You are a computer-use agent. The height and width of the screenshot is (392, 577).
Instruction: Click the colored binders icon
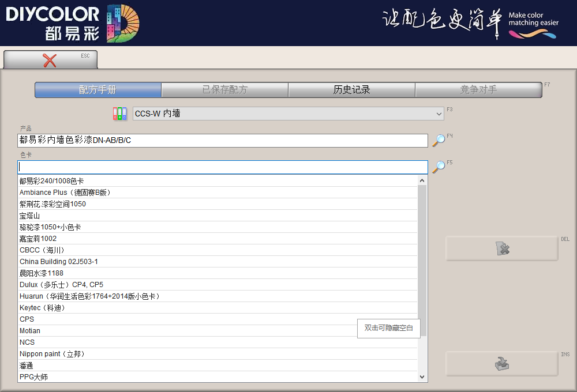click(x=119, y=114)
